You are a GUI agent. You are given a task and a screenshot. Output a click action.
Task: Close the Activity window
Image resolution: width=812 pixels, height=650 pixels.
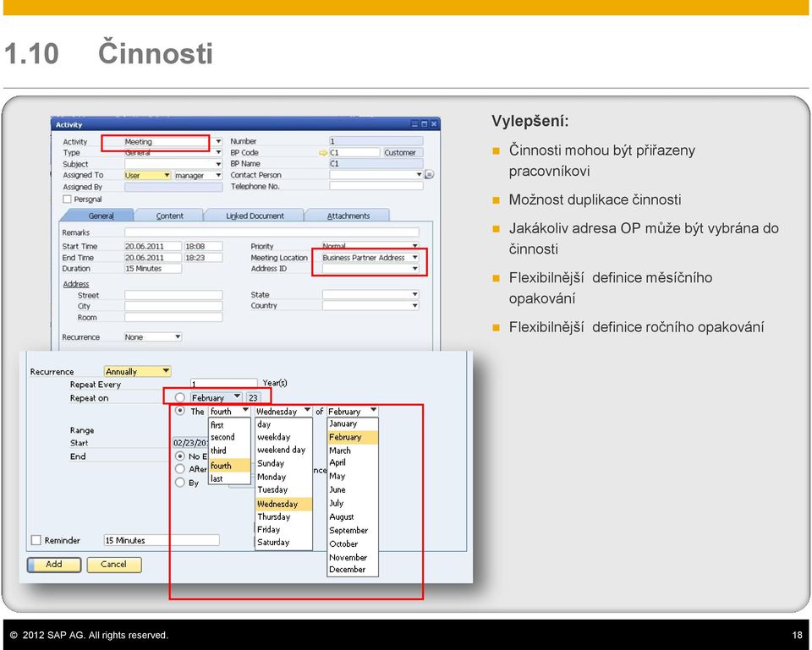coord(434,124)
